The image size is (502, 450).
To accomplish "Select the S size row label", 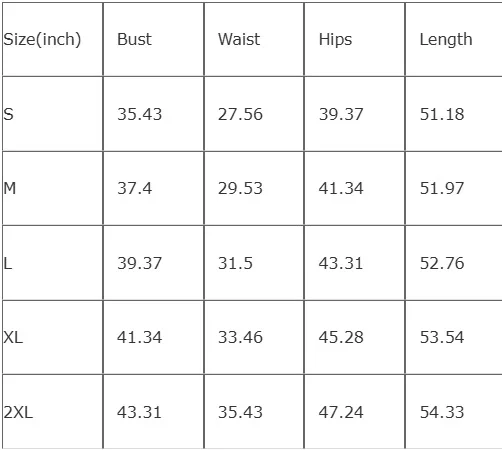I will coord(9,114).
